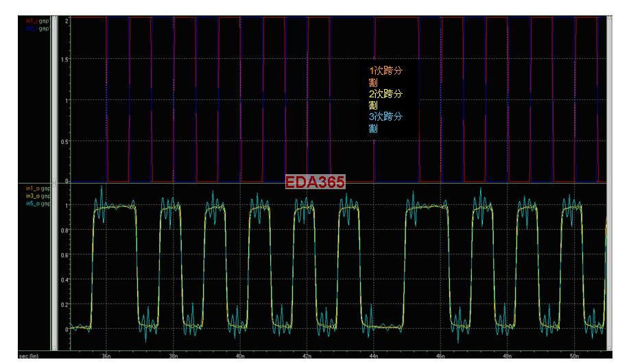Screen dimensions: 631x364
Task: Click the blue 3次跨分割 legend text
Action: click(385, 122)
